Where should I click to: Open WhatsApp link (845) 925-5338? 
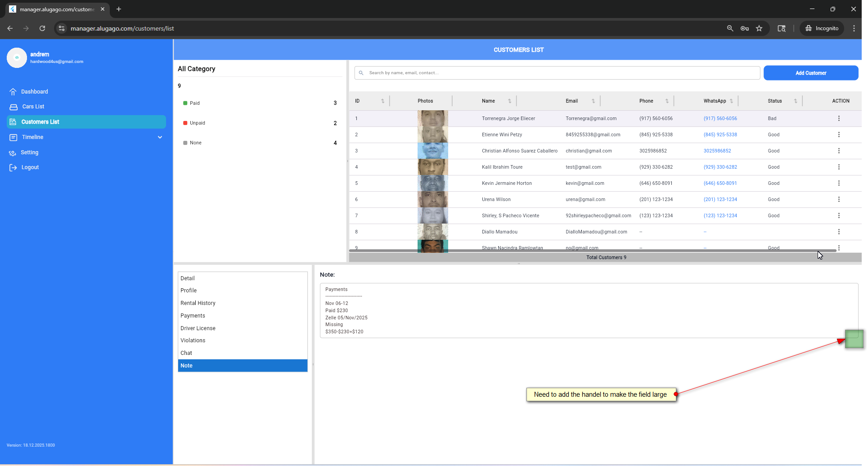tap(720, 135)
